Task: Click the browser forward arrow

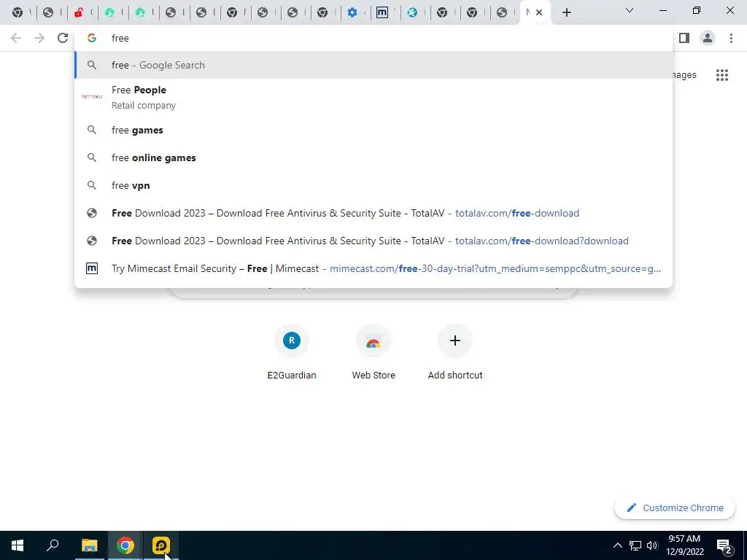Action: pyautogui.click(x=39, y=38)
